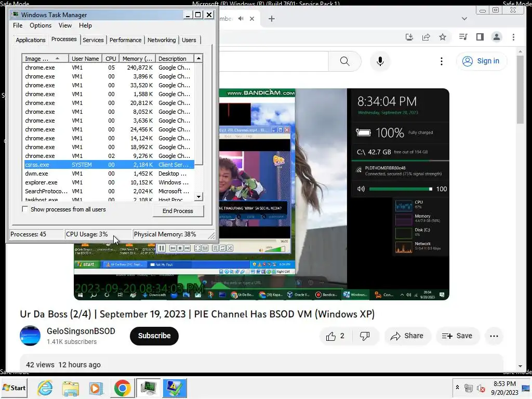Click page scrollbar down arrow
The image size is (532, 399).
point(520,366)
